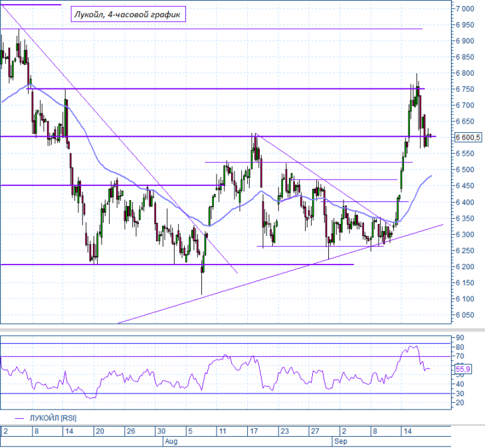Click the legend entry ЛУКОЙЛ [RSI]
The width and height of the screenshot is (485, 448).
point(53,418)
